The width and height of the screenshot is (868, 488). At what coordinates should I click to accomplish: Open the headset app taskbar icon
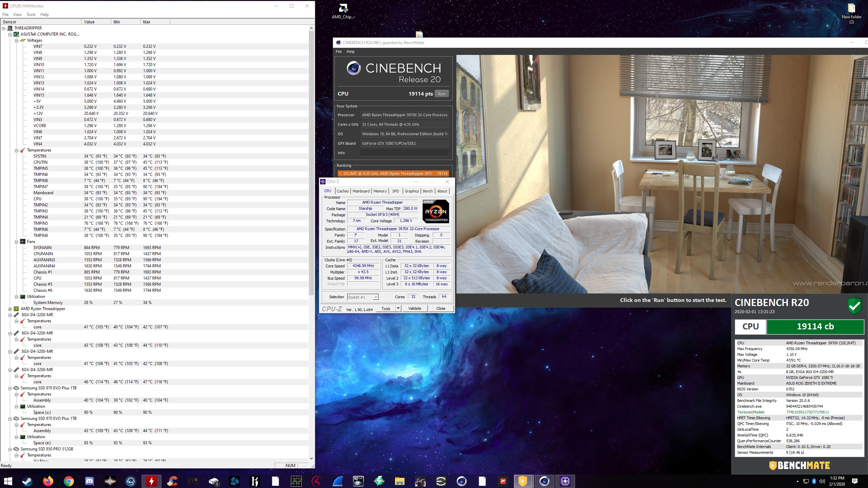[131, 481]
